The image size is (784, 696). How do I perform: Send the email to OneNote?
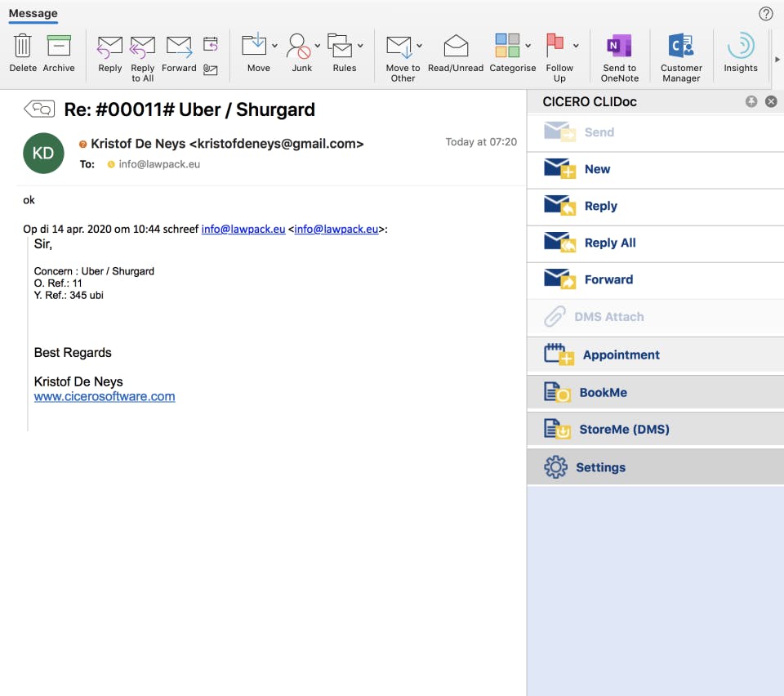(x=619, y=46)
